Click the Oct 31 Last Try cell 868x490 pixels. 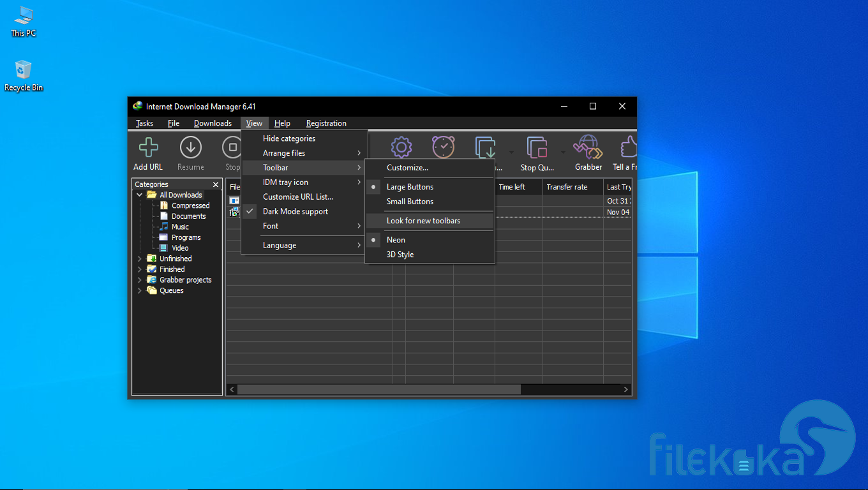tap(618, 200)
